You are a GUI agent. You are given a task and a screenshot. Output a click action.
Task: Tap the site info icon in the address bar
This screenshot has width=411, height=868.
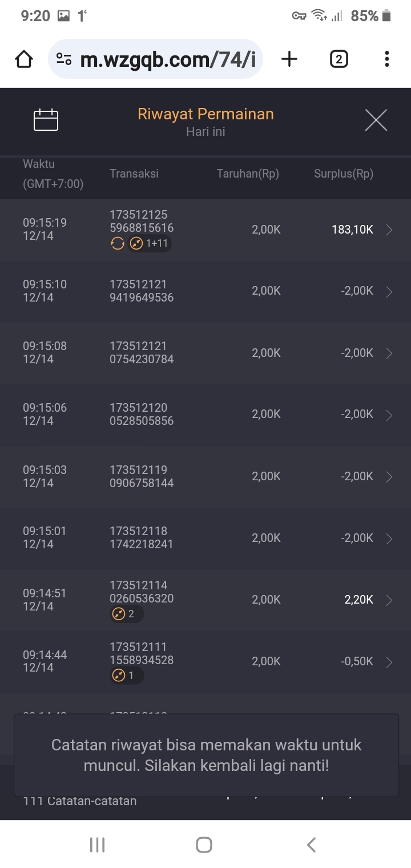click(64, 59)
